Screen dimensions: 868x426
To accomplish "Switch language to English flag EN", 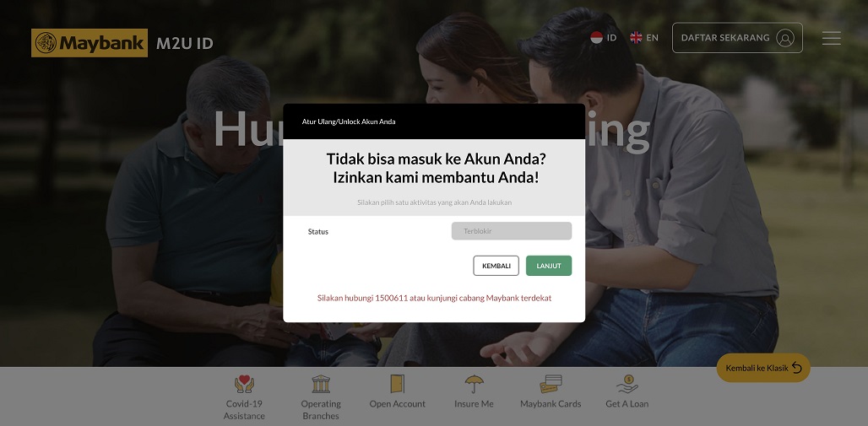I will tap(644, 38).
